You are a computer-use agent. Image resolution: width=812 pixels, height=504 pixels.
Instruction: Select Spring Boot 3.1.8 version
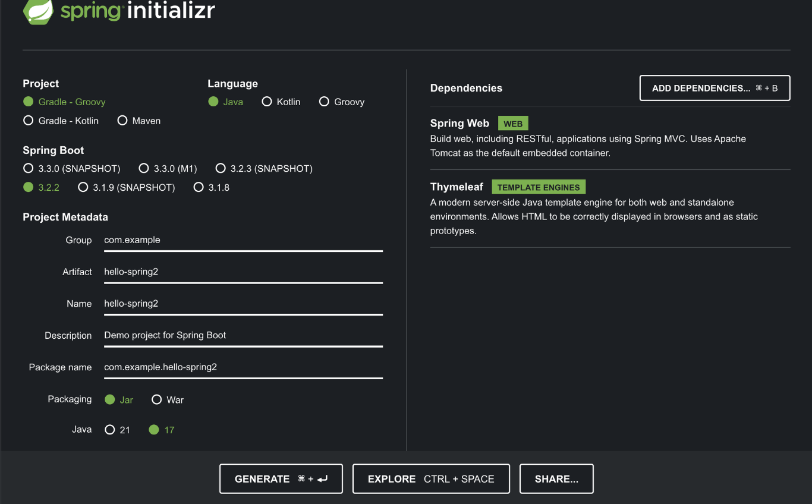pos(212,187)
